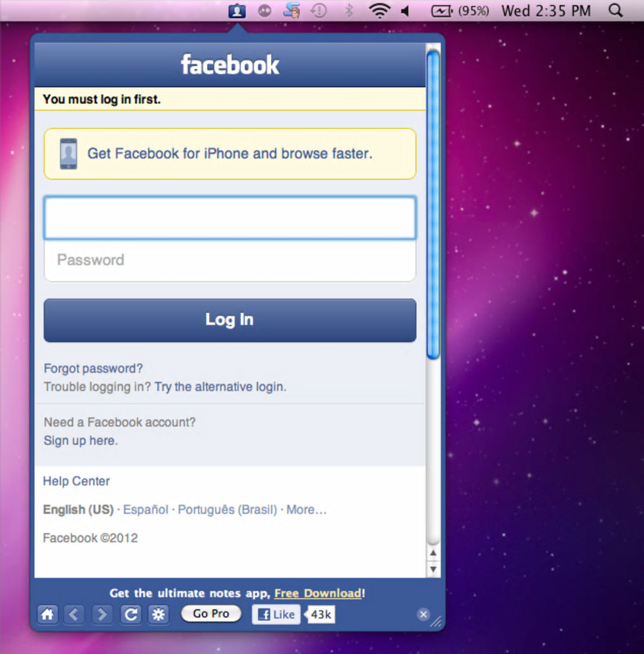Click the gray face icon in menu bar

point(265,11)
